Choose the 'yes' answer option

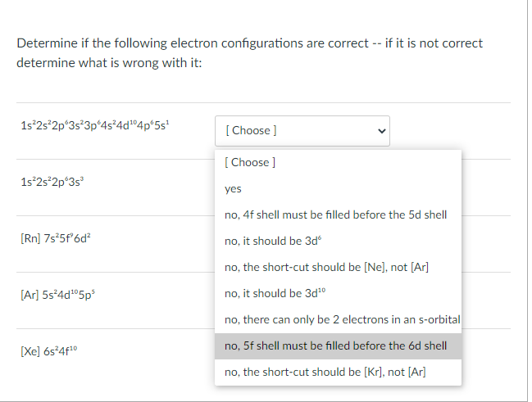tap(233, 188)
